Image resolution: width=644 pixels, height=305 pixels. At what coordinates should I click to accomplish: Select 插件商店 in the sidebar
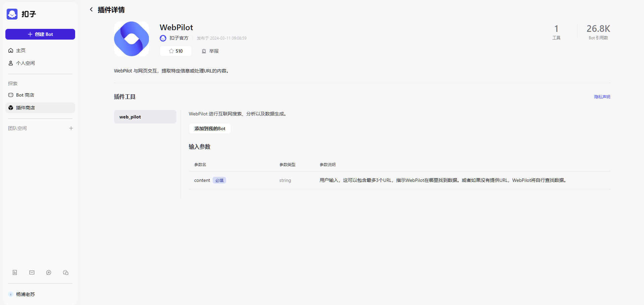pyautogui.click(x=40, y=108)
